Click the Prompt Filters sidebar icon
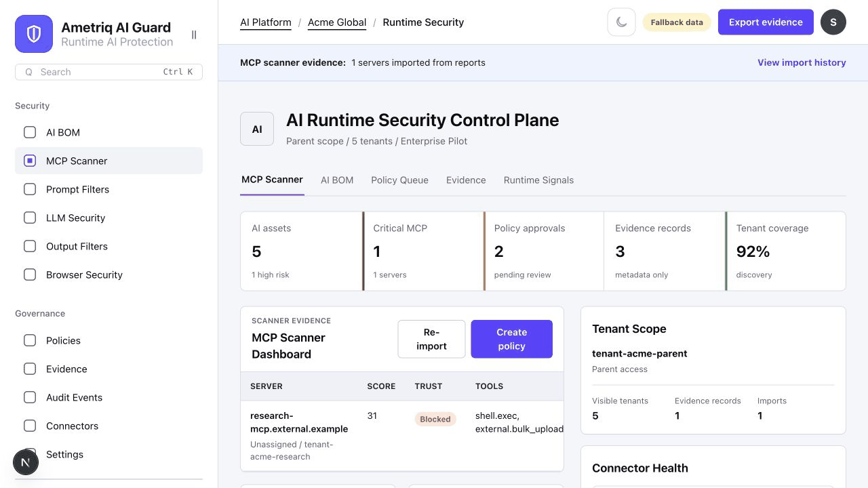The height and width of the screenshot is (488, 868). point(30,189)
